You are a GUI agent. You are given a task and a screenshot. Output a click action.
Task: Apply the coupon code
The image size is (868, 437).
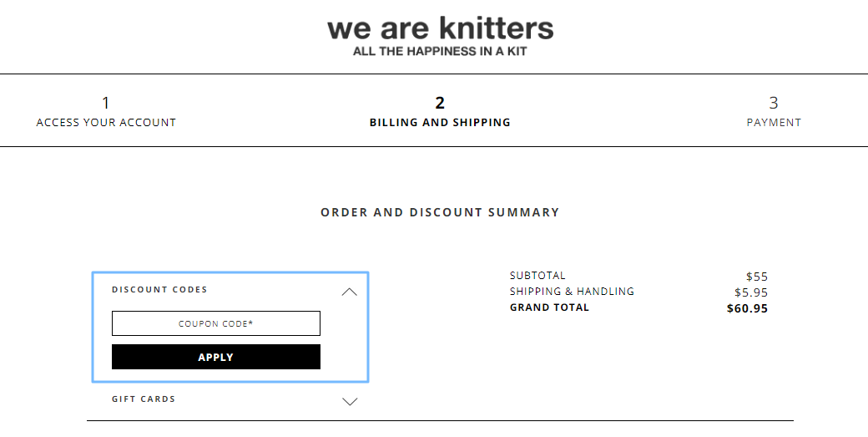click(x=216, y=358)
